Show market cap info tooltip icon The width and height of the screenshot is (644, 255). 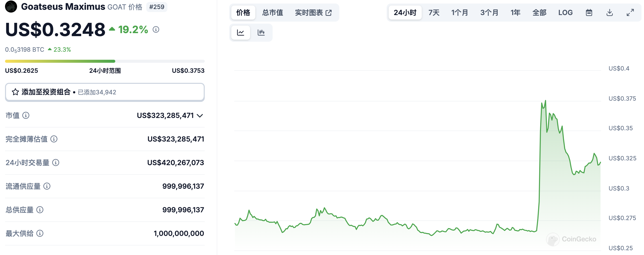26,115
